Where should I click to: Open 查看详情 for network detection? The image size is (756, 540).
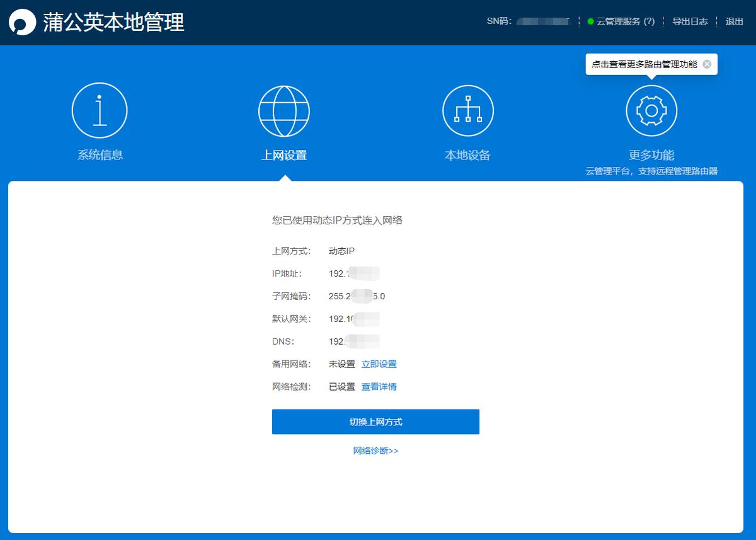pyautogui.click(x=378, y=387)
